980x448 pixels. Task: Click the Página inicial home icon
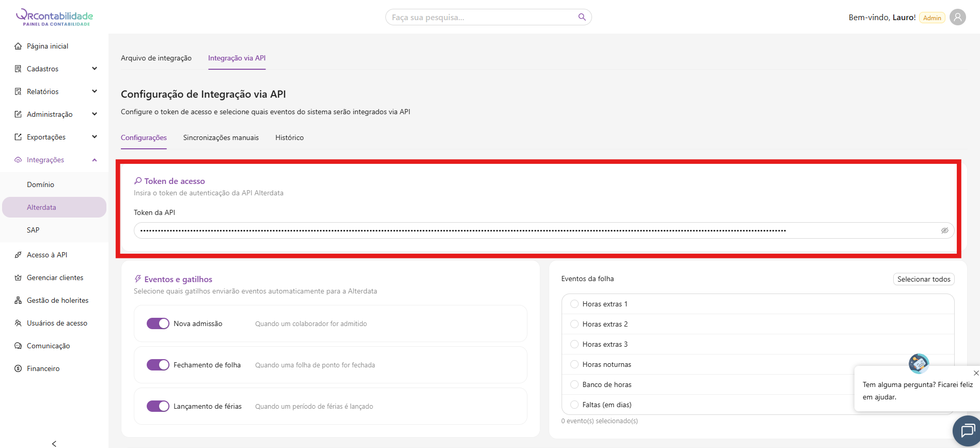pos(18,46)
